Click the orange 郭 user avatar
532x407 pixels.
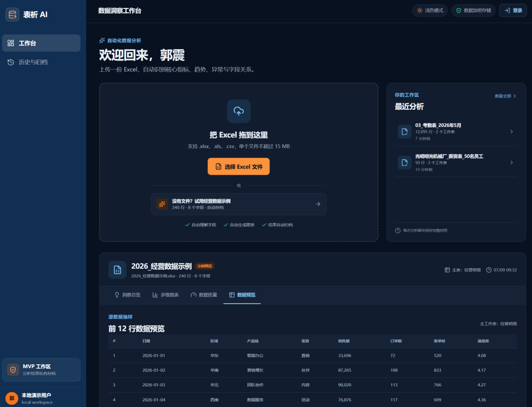click(x=12, y=398)
